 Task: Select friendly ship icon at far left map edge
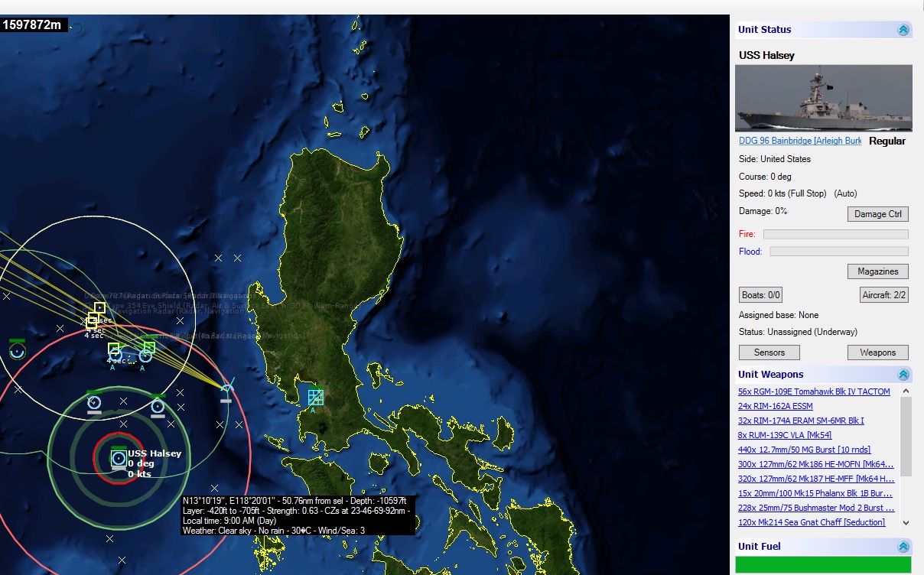pos(17,350)
